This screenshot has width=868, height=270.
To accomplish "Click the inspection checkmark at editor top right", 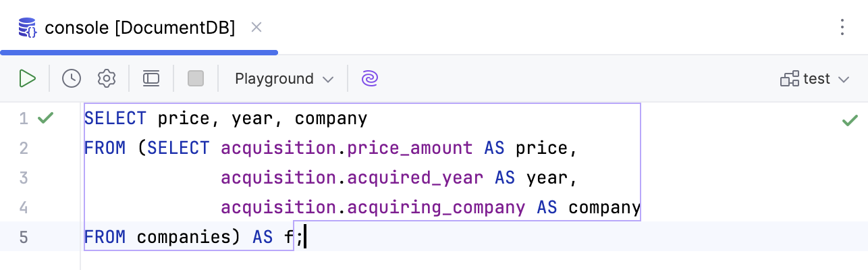I will click(x=849, y=121).
